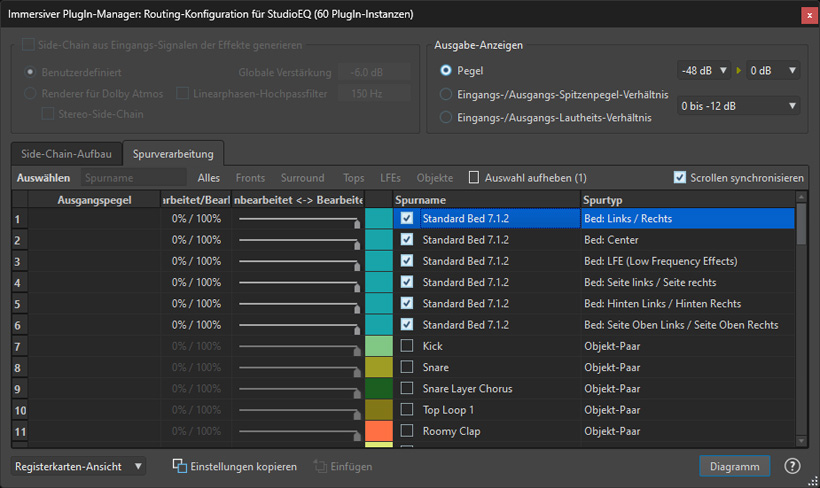820x488 pixels.
Task: Click 0% / 100% value in row 2
Action: 196,240
